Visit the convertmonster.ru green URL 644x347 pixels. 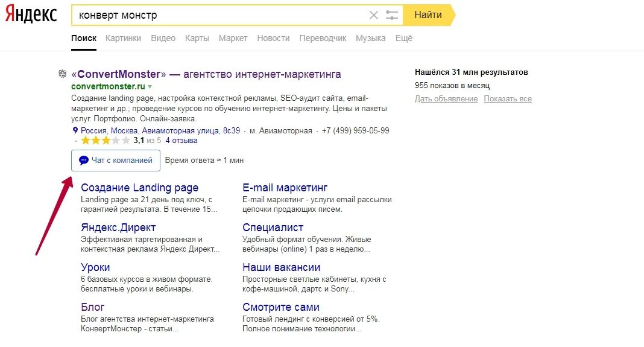tap(108, 86)
